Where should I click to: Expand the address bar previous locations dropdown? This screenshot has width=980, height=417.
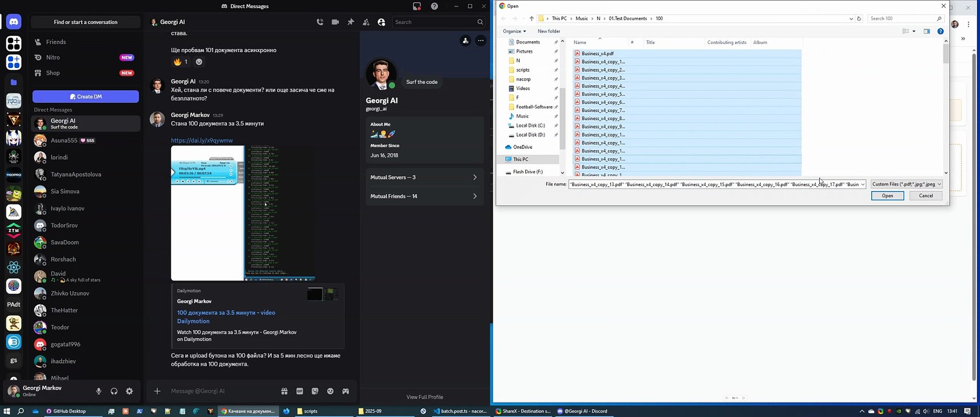[x=851, y=19]
